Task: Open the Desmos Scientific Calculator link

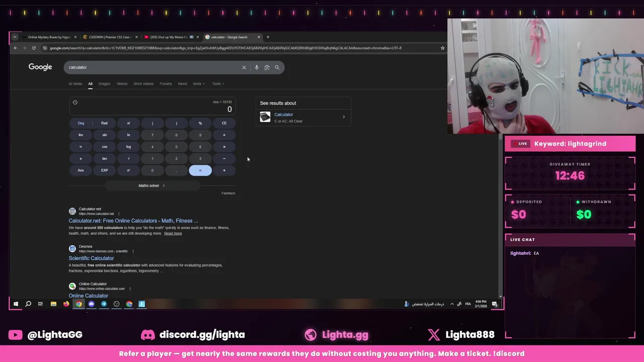Action: tap(91, 258)
